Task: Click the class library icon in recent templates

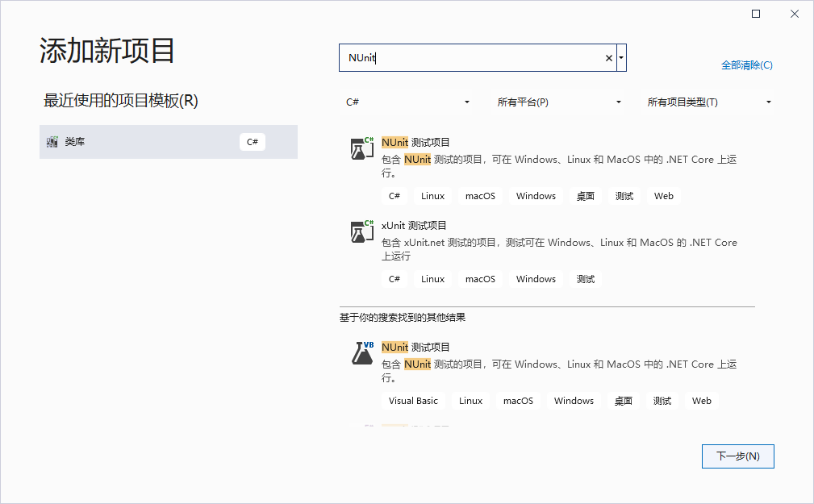Action: pyautogui.click(x=52, y=142)
